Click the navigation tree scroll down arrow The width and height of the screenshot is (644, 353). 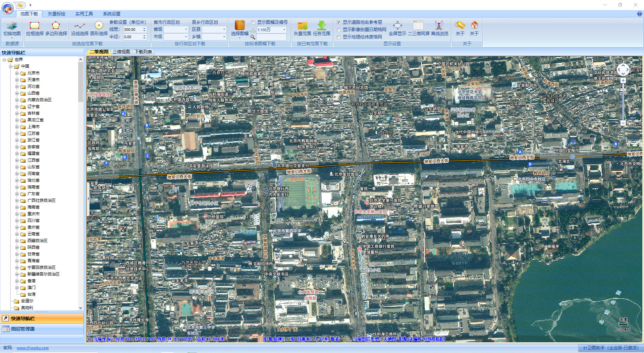[80, 308]
